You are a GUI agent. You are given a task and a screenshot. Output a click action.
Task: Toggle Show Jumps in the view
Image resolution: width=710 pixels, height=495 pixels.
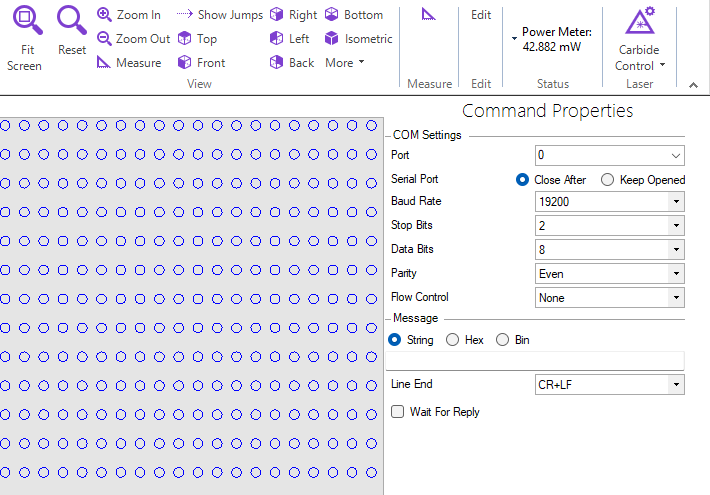(x=220, y=15)
